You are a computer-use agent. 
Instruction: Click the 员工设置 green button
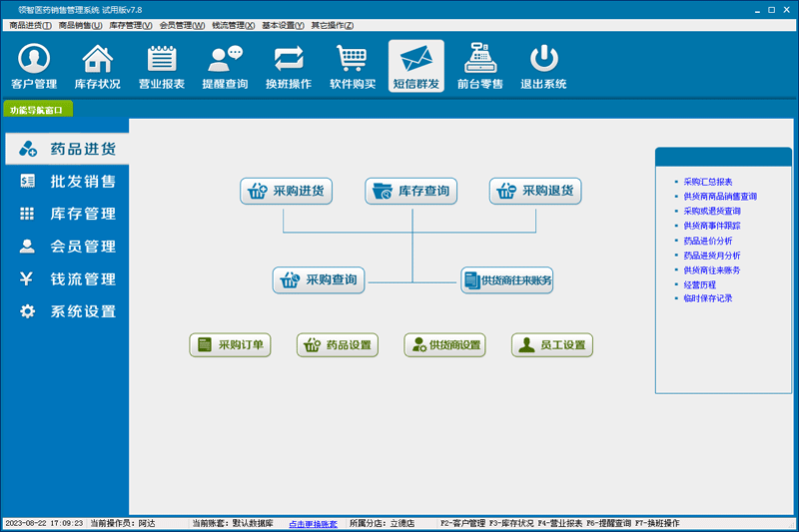pyautogui.click(x=552, y=345)
